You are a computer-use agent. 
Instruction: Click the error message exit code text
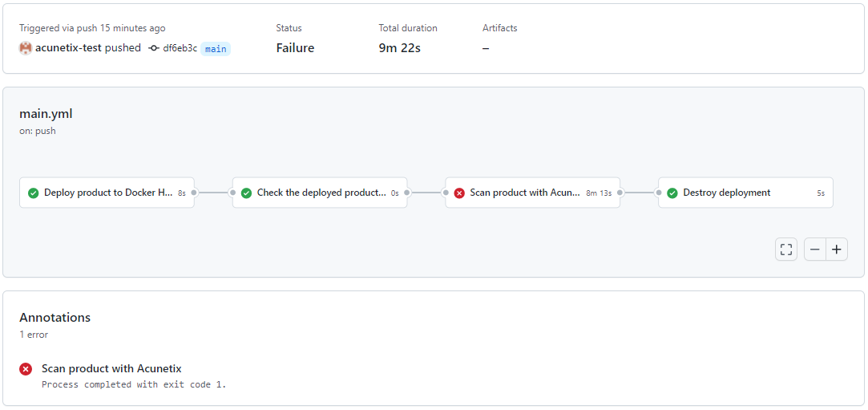(x=135, y=384)
